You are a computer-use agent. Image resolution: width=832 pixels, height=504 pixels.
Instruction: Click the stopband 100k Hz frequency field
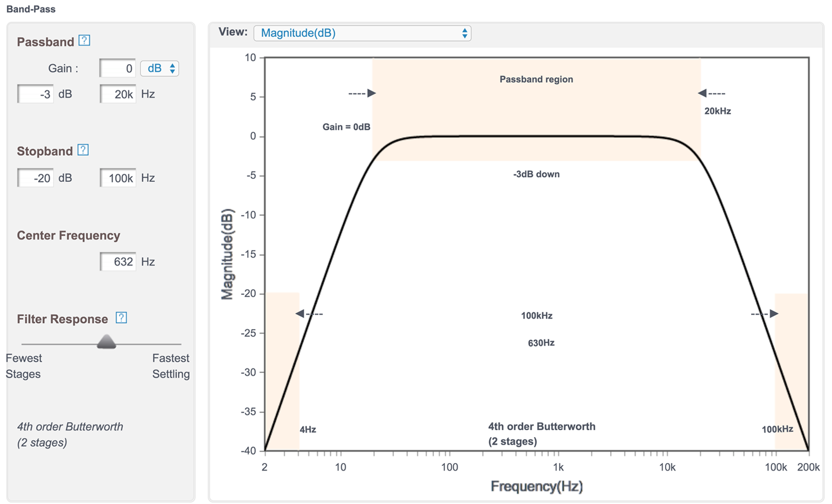pyautogui.click(x=118, y=178)
